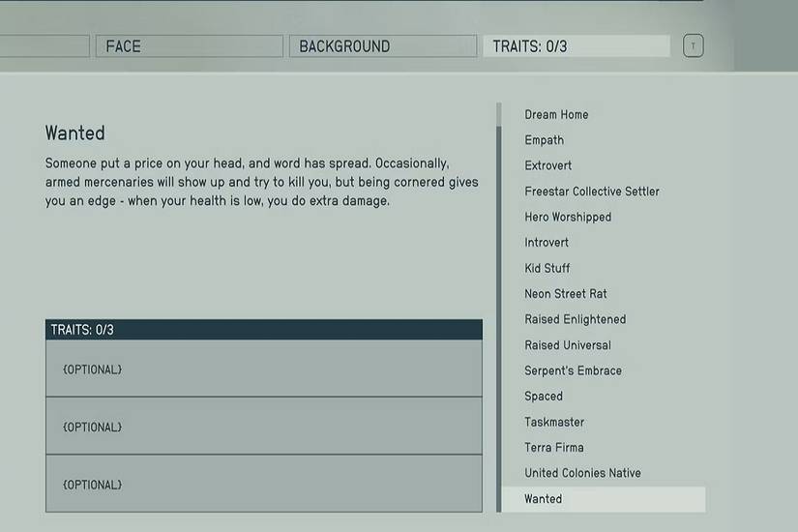Image resolution: width=798 pixels, height=532 pixels.
Task: Choose the Serpent's Embrace trait
Action: tap(573, 370)
